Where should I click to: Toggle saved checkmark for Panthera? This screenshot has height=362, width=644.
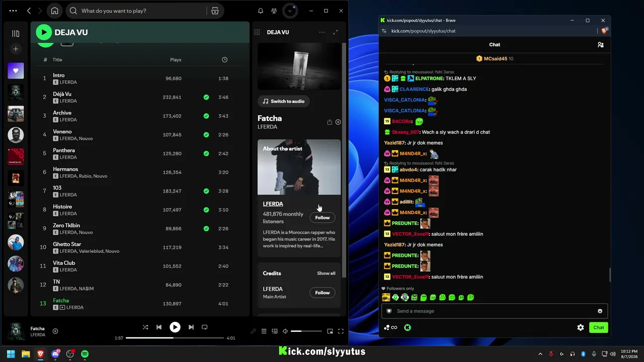(206, 153)
